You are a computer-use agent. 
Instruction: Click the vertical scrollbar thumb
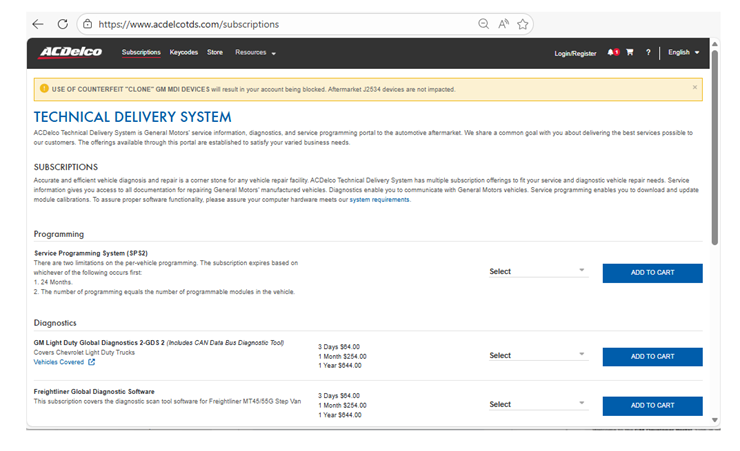(715, 147)
